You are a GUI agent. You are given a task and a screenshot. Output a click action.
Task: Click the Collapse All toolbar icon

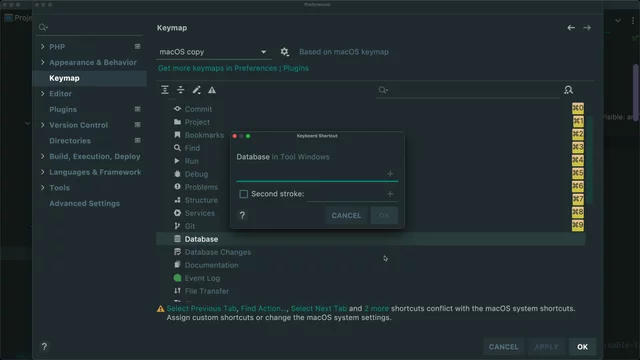click(x=180, y=90)
